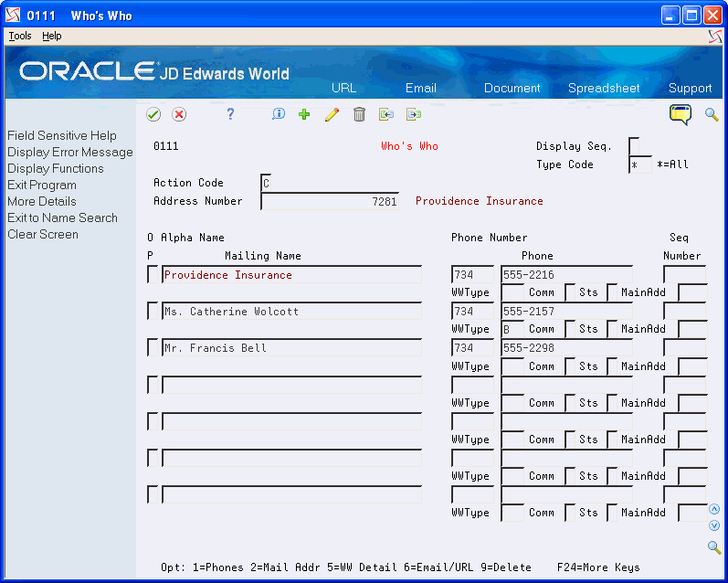The image size is (728, 583).
Task: Select the Document tab
Action: [512, 89]
